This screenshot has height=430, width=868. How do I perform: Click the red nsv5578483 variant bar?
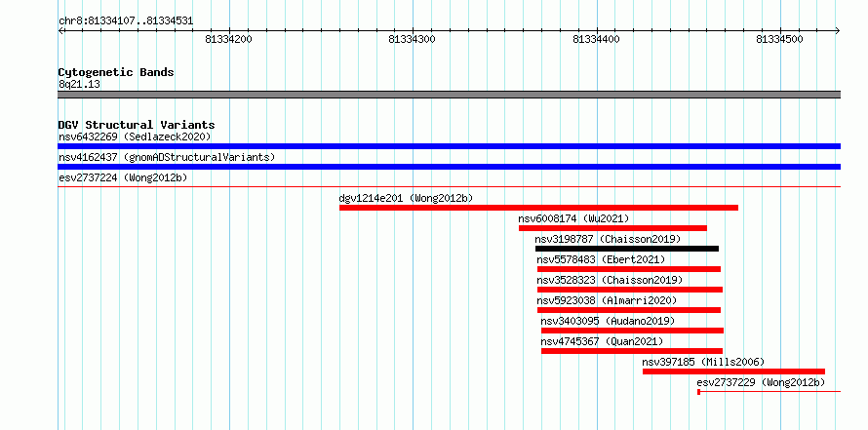[x=629, y=269]
